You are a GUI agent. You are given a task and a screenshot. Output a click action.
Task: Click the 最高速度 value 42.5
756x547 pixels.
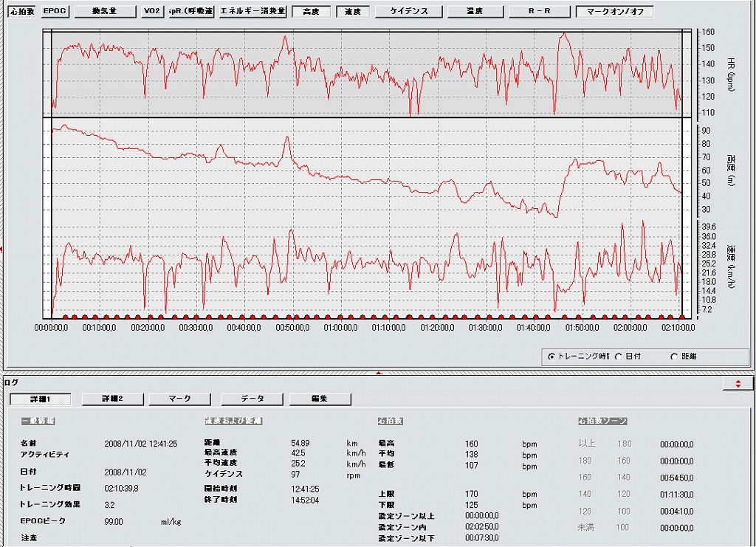298,453
